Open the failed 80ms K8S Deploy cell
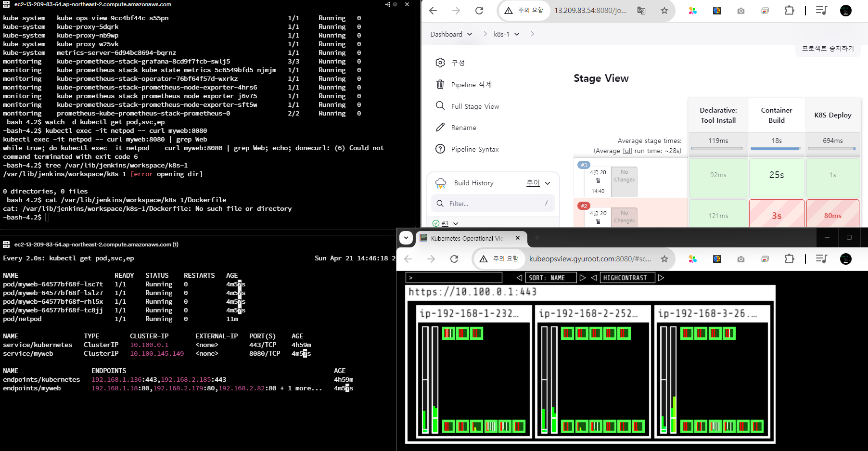The height and width of the screenshot is (451, 868). [833, 213]
